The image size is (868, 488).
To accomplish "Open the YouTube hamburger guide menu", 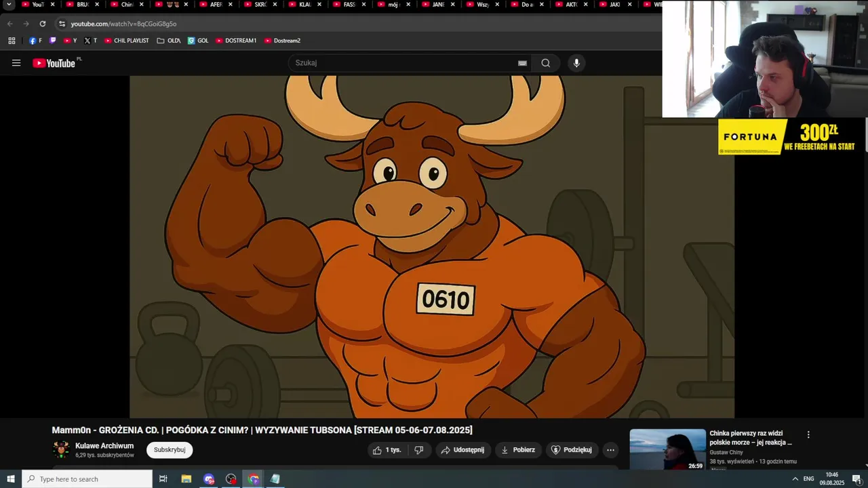I will [16, 63].
